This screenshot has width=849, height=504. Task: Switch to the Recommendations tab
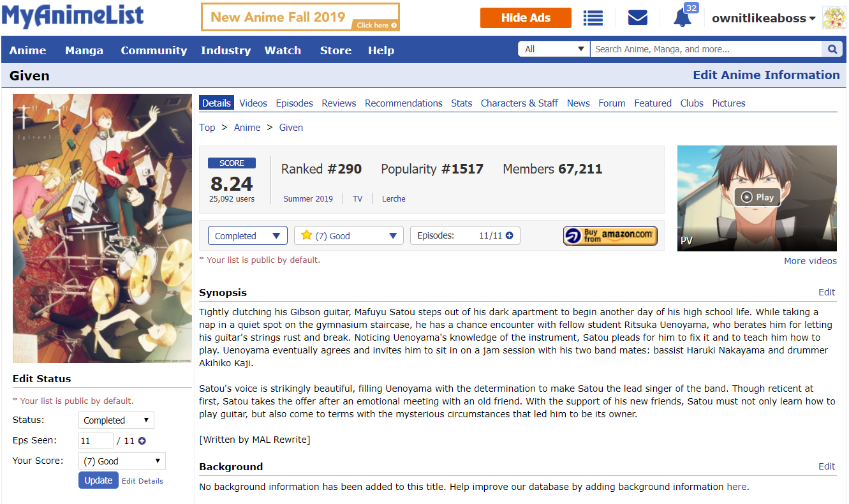point(404,103)
